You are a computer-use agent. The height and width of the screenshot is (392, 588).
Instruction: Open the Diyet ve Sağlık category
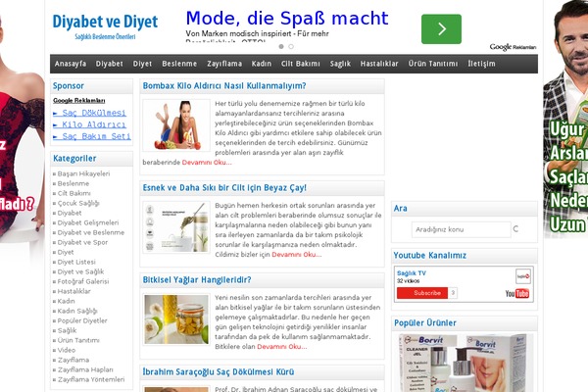click(x=80, y=271)
